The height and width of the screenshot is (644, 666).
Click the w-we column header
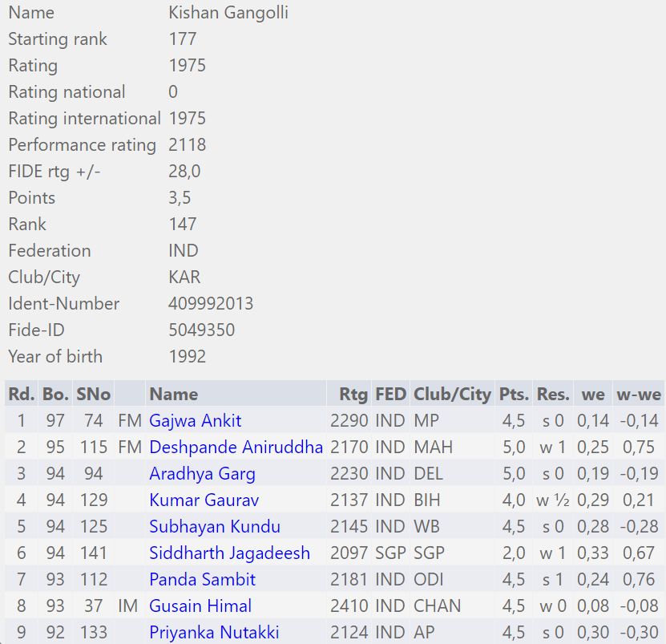(x=638, y=394)
